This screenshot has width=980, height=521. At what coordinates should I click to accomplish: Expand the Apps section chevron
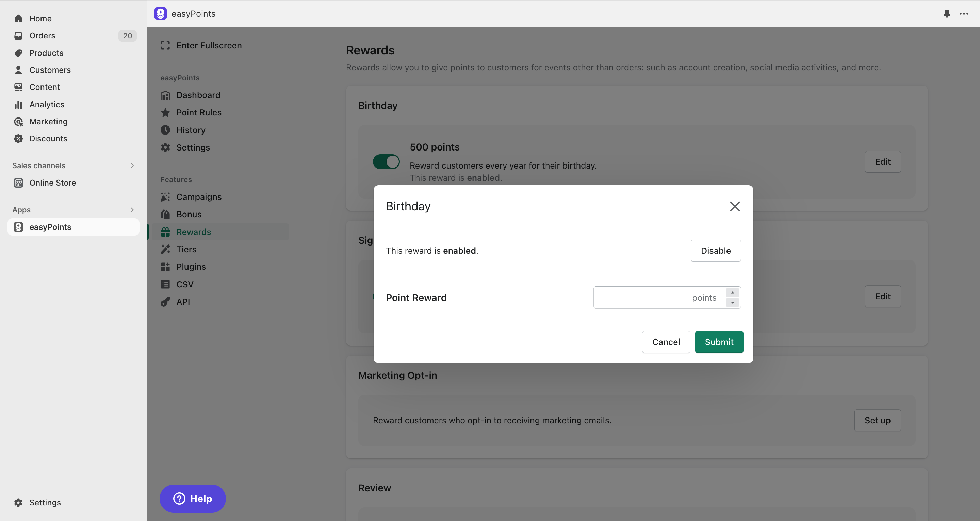[132, 210]
